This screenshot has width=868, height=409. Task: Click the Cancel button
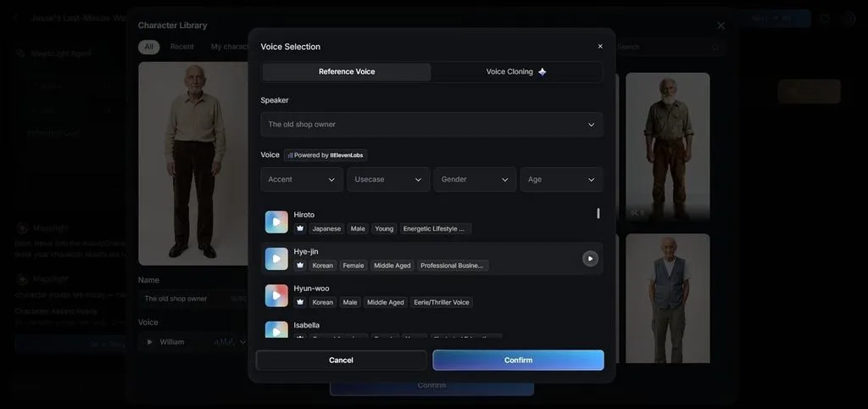(341, 361)
